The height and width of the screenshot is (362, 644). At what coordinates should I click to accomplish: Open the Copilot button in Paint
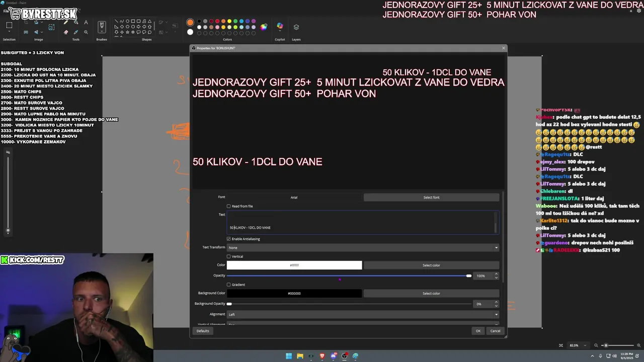pos(280,26)
